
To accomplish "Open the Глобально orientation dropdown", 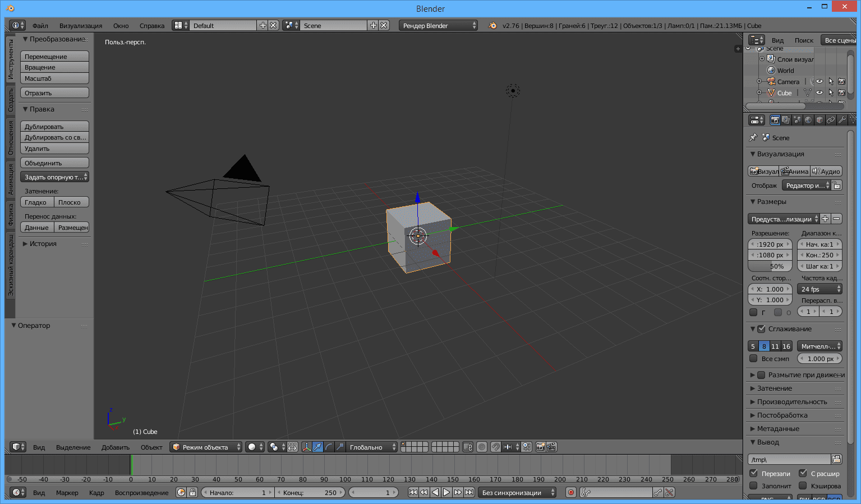I will click(372, 447).
